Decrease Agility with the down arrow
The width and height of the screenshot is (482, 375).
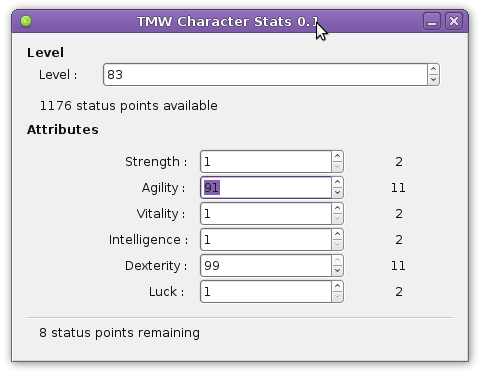pos(337,193)
